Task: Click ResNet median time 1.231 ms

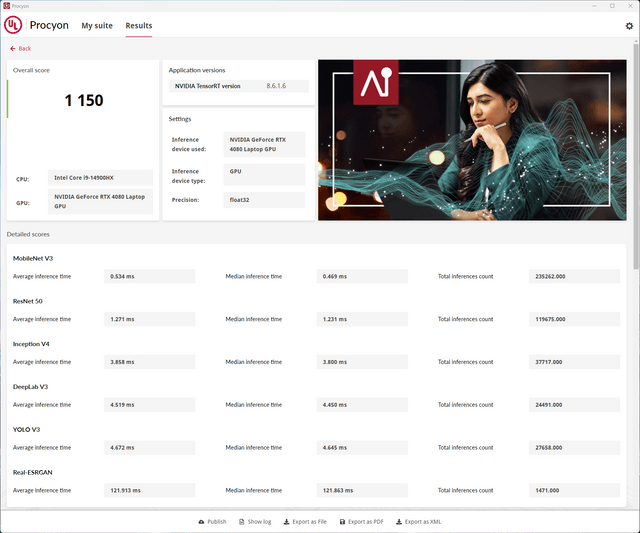Action: 362,319
